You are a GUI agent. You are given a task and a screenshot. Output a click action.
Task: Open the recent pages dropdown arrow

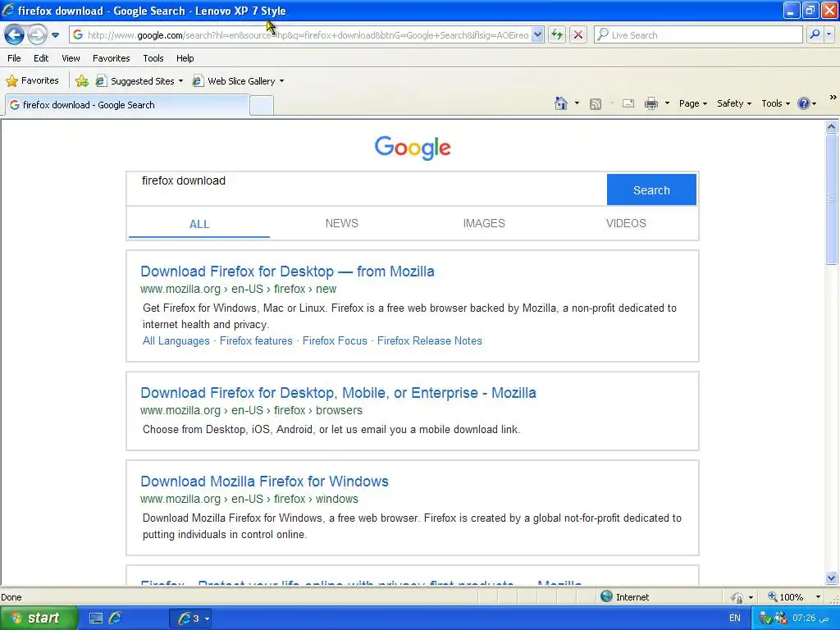point(55,35)
